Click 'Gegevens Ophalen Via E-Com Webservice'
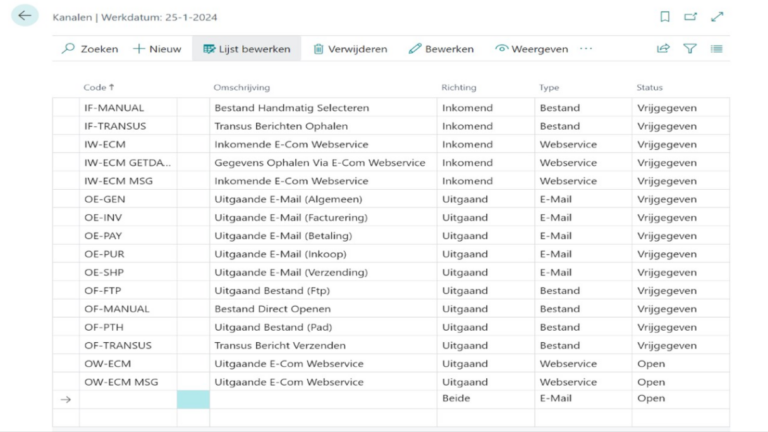 pyautogui.click(x=319, y=163)
